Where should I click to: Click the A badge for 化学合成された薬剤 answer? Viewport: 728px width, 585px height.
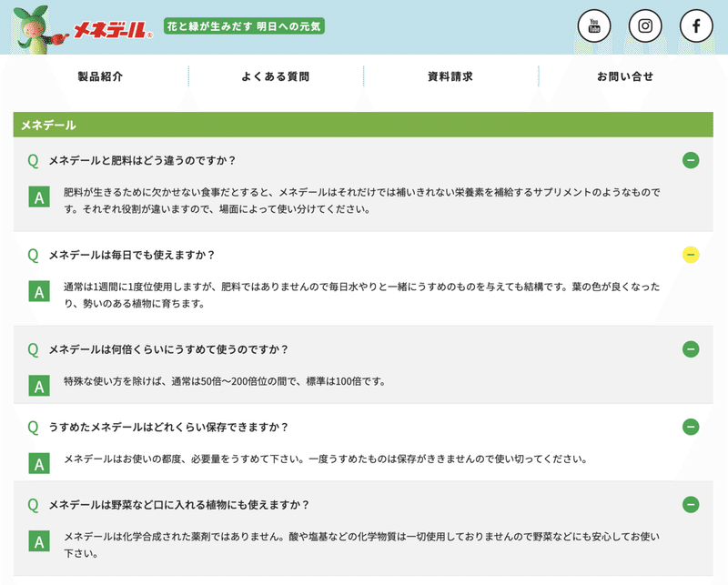click(39, 541)
